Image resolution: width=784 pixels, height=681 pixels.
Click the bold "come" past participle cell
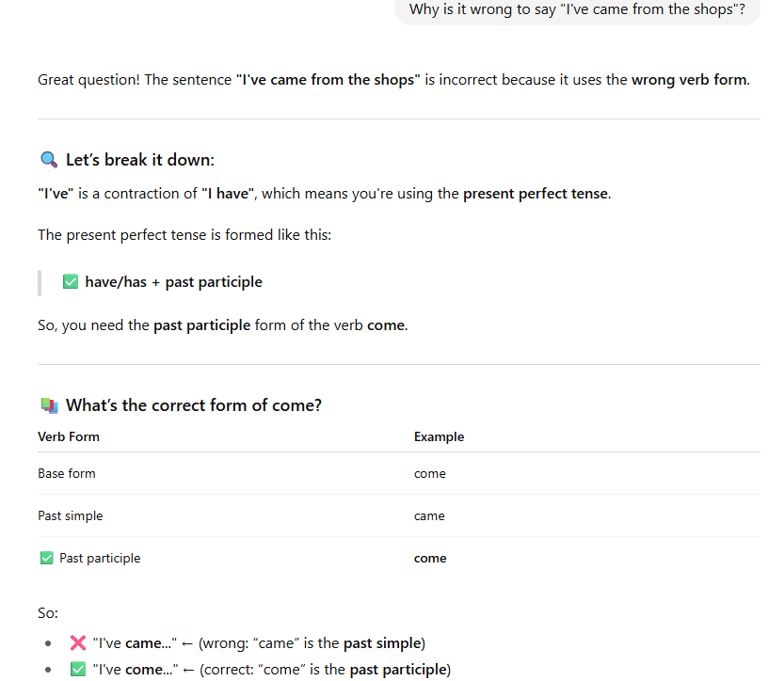430,558
